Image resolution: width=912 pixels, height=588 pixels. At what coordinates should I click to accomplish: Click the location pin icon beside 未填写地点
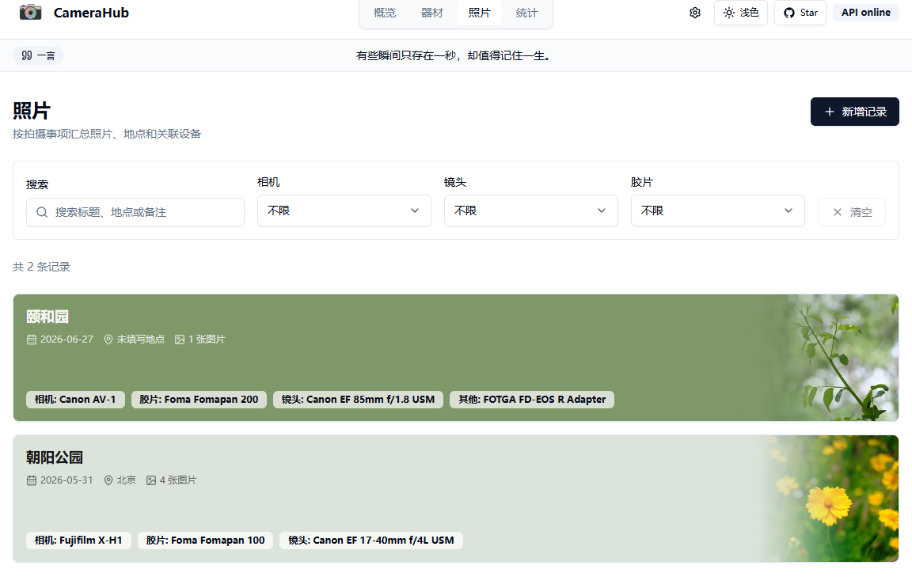click(108, 340)
